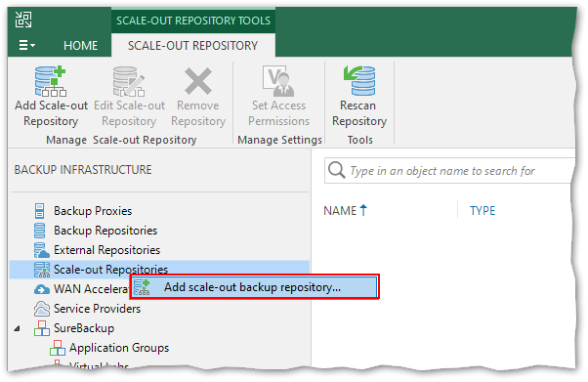Select Application Groups under SureBackup
This screenshot has width=588, height=382.
tap(119, 348)
